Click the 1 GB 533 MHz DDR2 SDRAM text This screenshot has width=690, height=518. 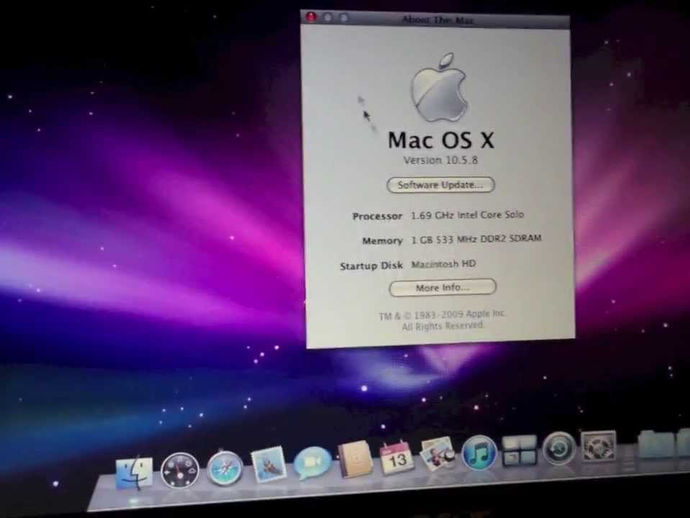(x=476, y=239)
